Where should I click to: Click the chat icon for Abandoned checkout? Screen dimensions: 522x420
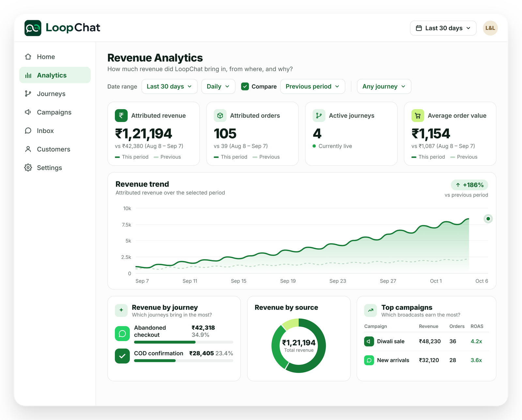(122, 334)
